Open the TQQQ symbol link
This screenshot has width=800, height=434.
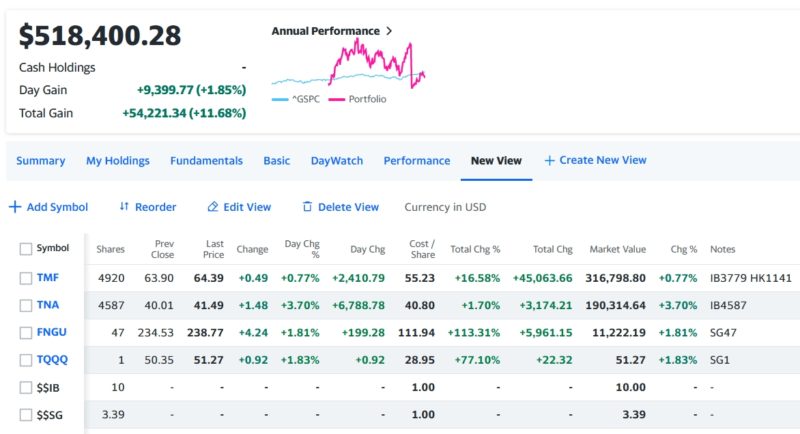click(x=52, y=360)
